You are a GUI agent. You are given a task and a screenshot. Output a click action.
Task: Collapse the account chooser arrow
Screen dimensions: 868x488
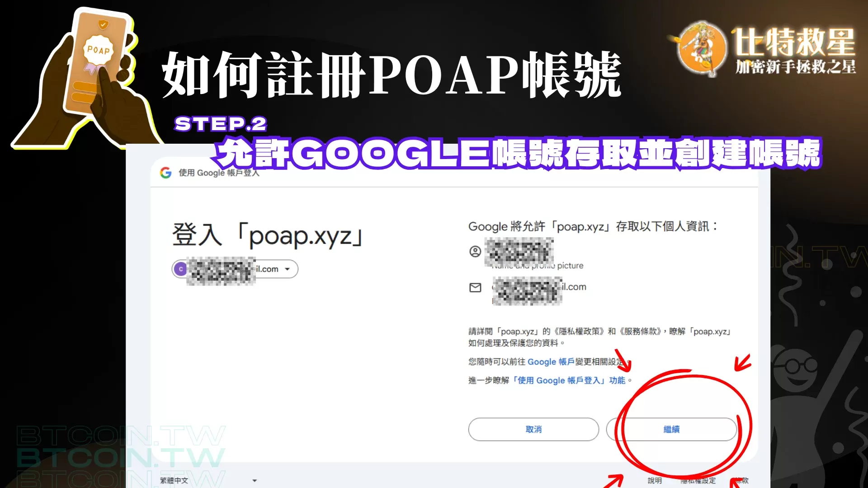coord(287,269)
